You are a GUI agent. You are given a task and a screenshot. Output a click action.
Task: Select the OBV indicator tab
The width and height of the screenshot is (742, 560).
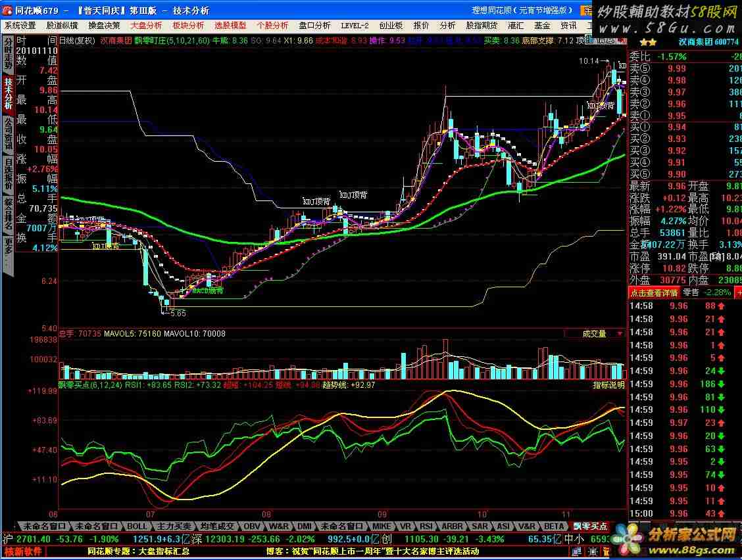click(252, 526)
